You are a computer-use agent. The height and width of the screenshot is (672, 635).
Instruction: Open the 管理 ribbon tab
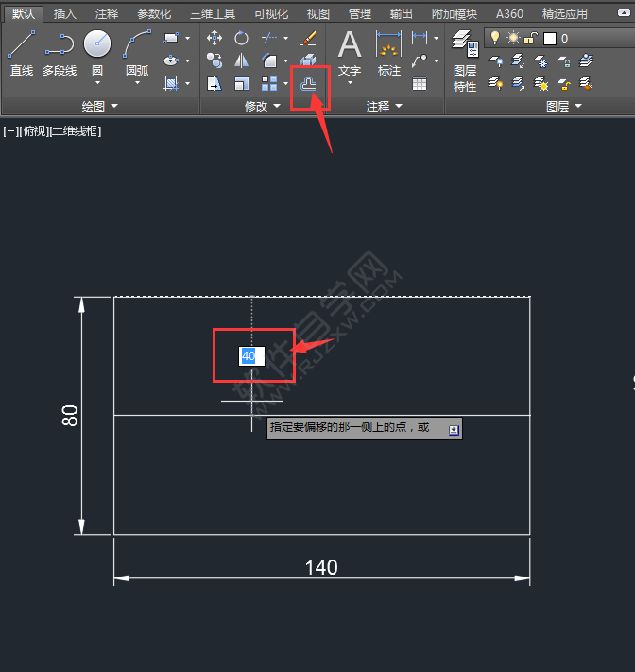[359, 14]
